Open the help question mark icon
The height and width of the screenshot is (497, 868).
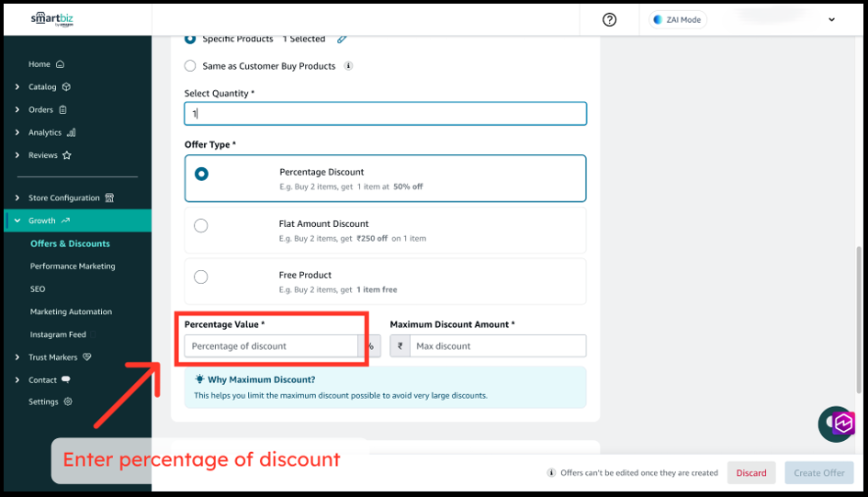point(609,20)
